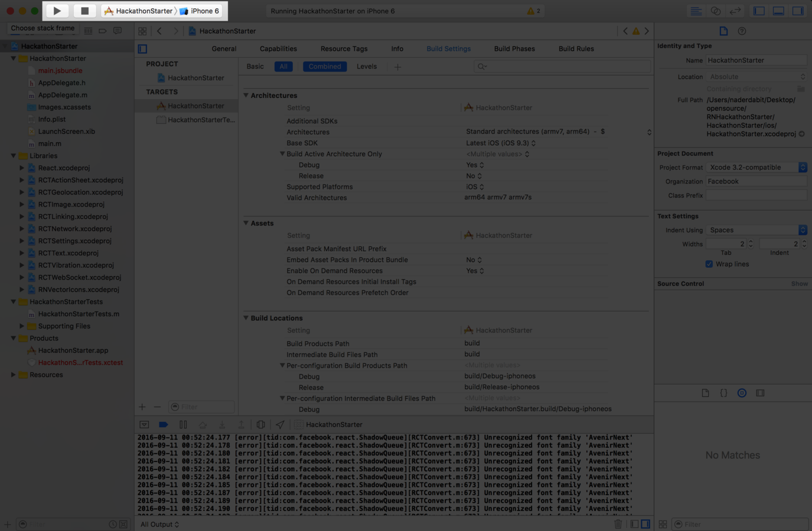Hide the debug area console toggle
This screenshot has width=812, height=531.
coord(144,425)
